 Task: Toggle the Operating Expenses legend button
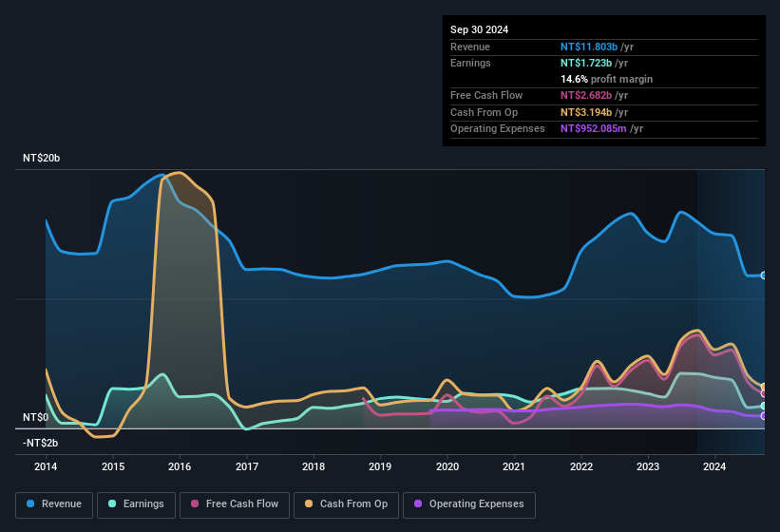[x=469, y=504]
